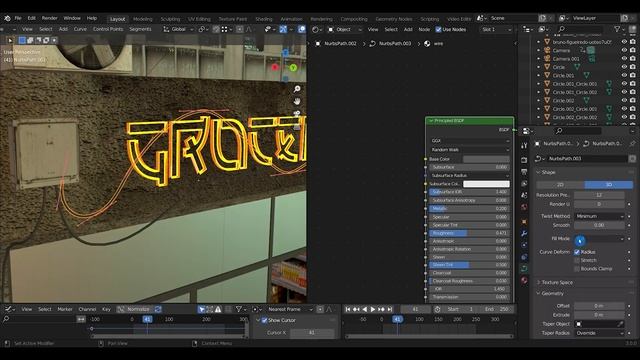Uncheck the Radius curve deform checkbox
The width and height of the screenshot is (640, 360).
coord(577,252)
